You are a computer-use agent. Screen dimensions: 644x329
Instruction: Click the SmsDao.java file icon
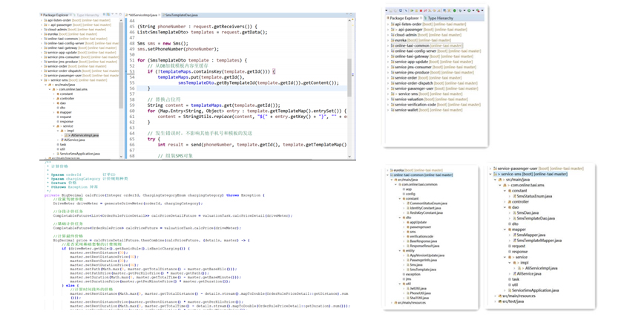(x=514, y=212)
